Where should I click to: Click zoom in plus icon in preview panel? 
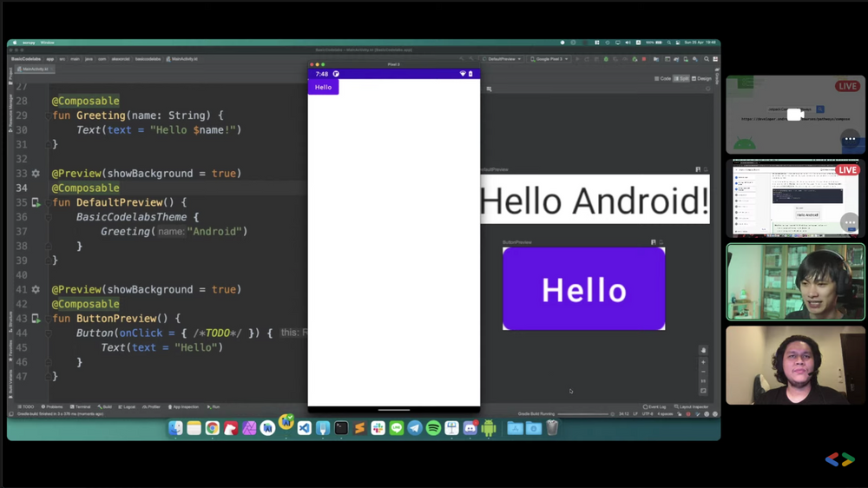coord(703,362)
